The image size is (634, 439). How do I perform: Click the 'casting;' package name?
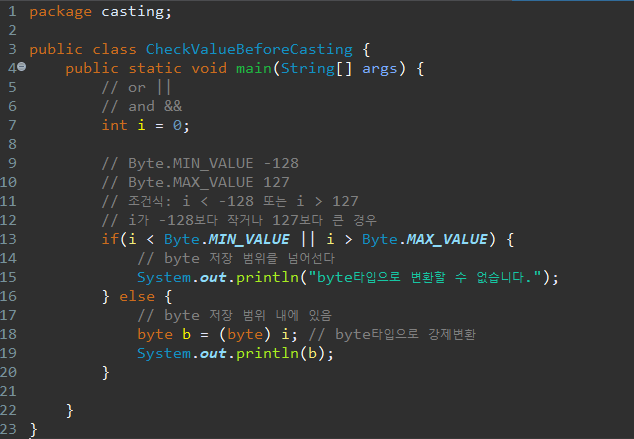coord(137,12)
